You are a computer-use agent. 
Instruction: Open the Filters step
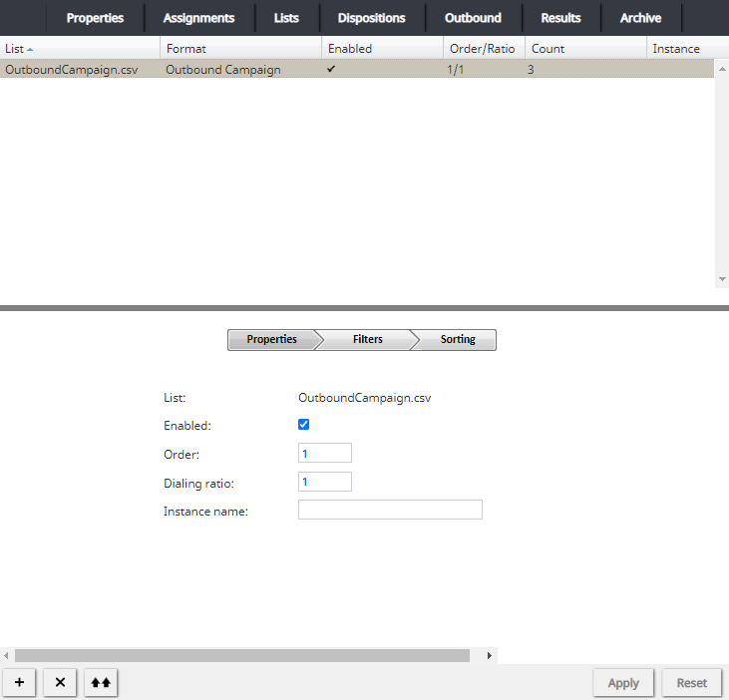tap(367, 340)
